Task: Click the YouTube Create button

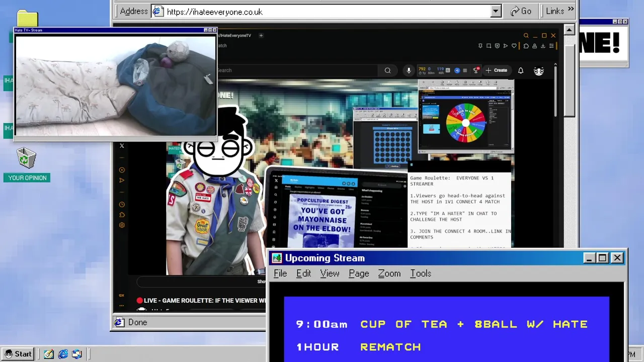Action: (497, 70)
